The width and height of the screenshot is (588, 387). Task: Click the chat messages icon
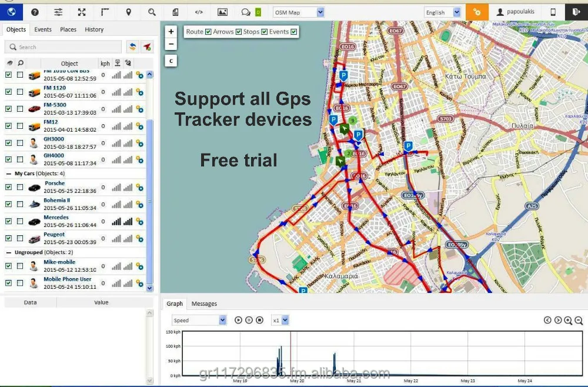(246, 12)
